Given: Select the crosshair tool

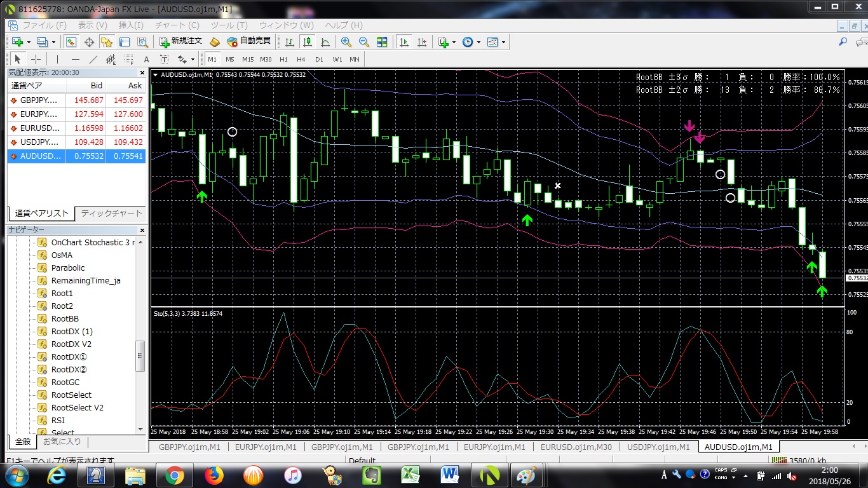Looking at the screenshot, I should click(36, 58).
